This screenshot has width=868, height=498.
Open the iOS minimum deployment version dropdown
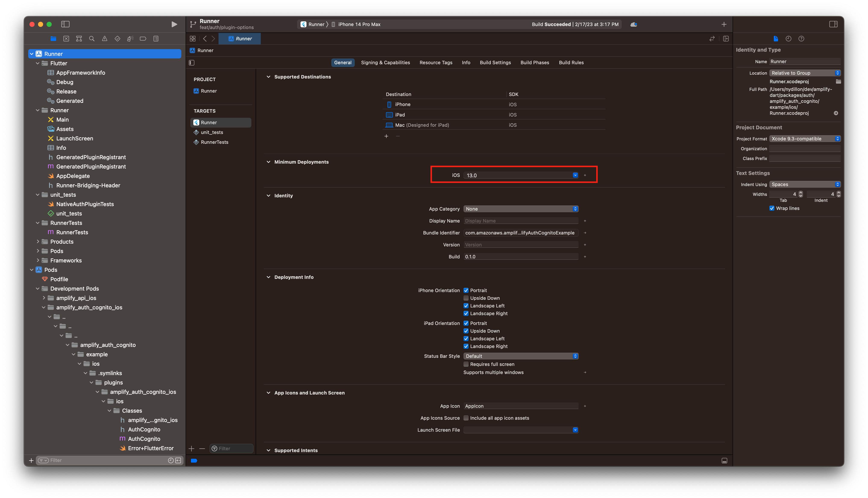tap(575, 175)
